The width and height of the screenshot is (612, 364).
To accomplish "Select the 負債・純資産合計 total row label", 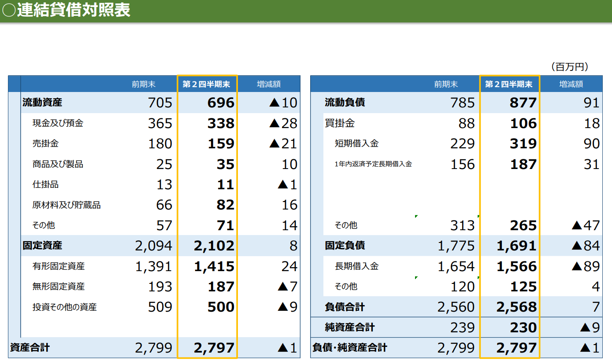I will [x=349, y=348].
